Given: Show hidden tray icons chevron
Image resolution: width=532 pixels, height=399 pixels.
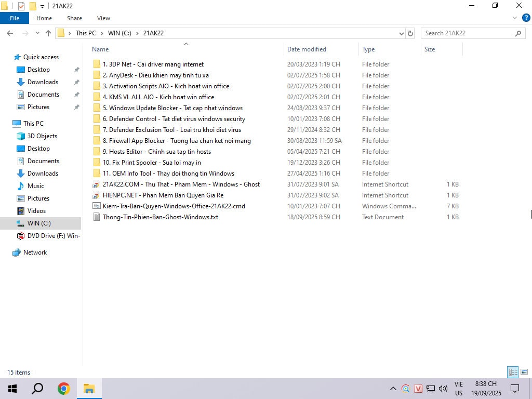Looking at the screenshot, I should (x=393, y=389).
